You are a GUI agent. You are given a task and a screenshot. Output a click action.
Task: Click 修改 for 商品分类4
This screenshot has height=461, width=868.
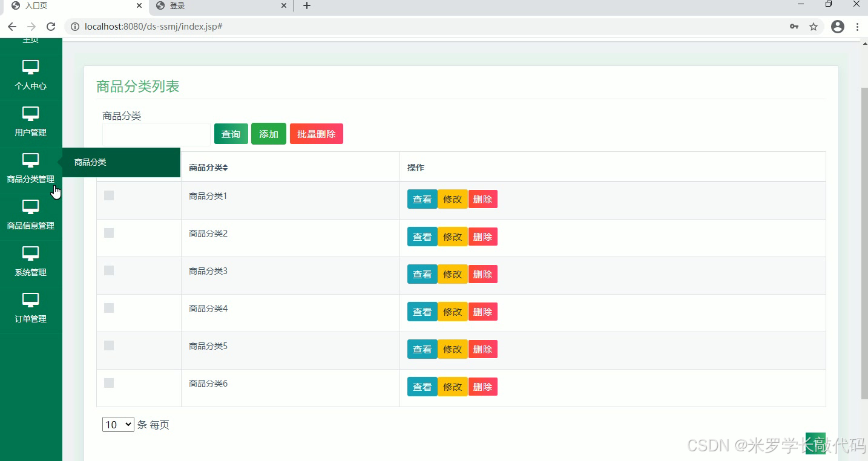tap(453, 312)
